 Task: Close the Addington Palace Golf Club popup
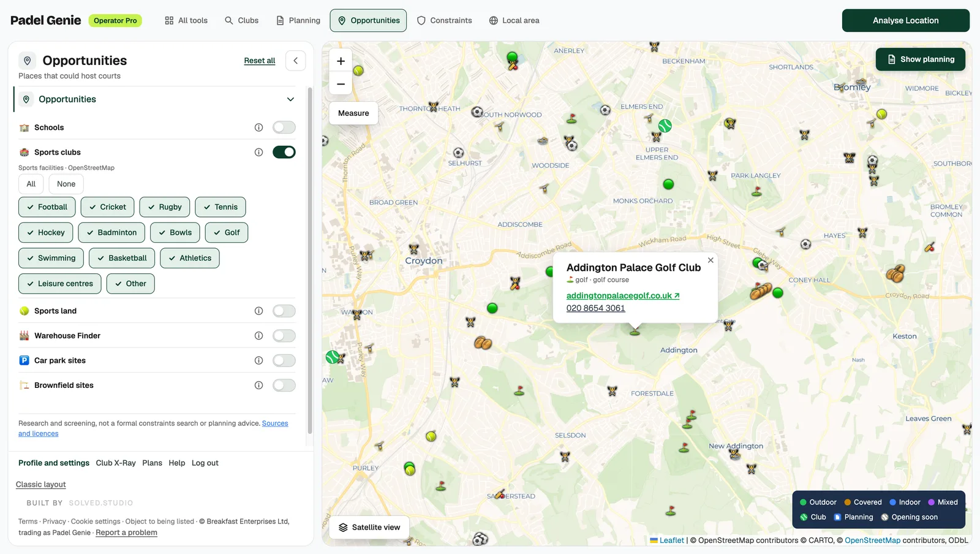710,260
